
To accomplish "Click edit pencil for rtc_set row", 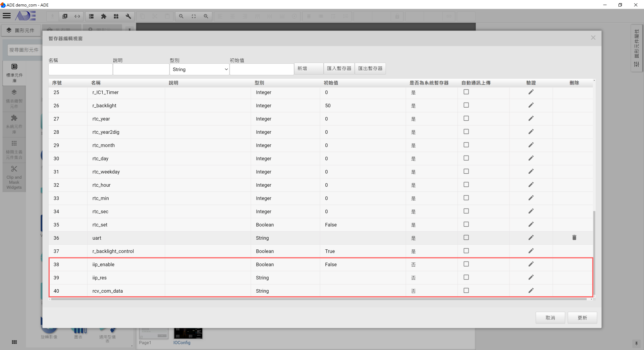I will 531,225.
